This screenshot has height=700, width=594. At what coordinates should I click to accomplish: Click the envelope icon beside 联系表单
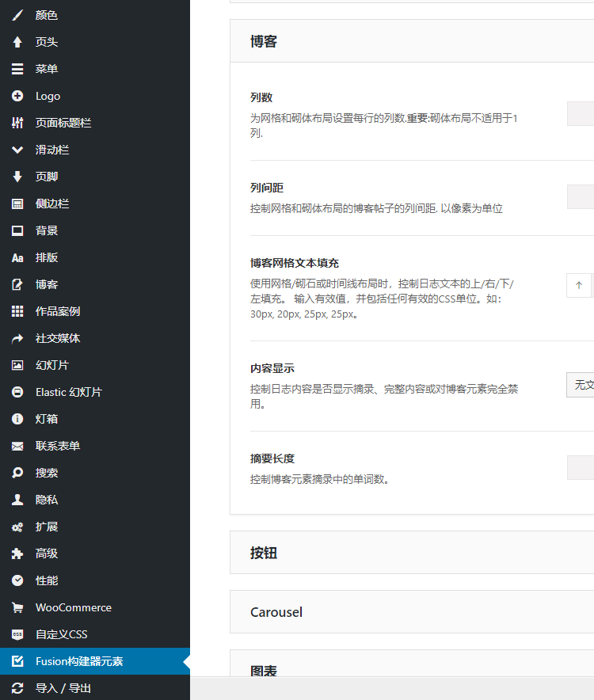tap(17, 446)
